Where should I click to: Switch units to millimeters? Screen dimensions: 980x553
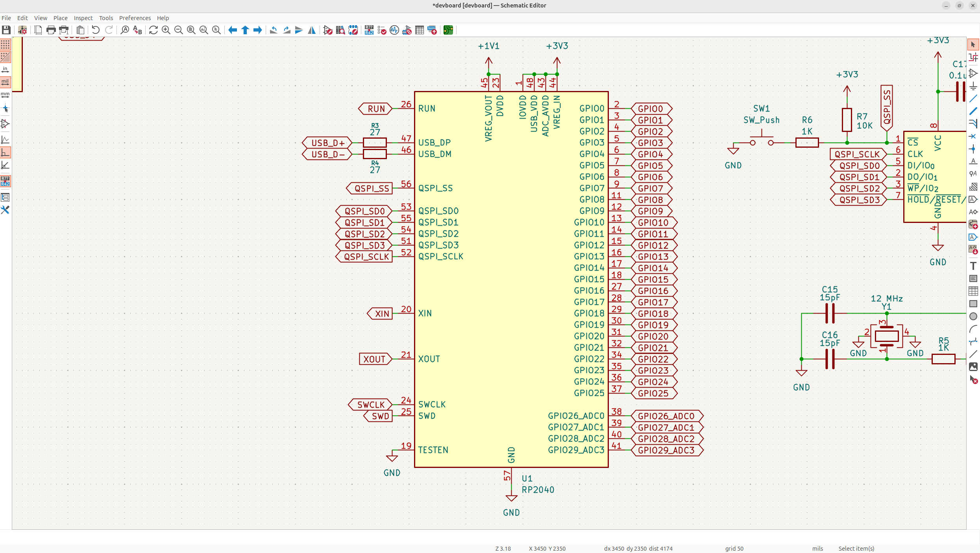[x=6, y=95]
